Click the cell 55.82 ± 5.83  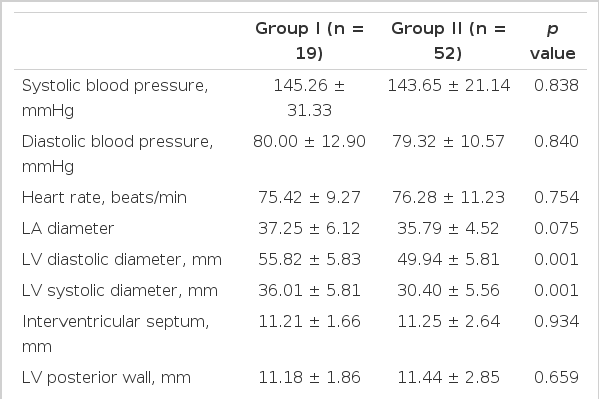309,260
